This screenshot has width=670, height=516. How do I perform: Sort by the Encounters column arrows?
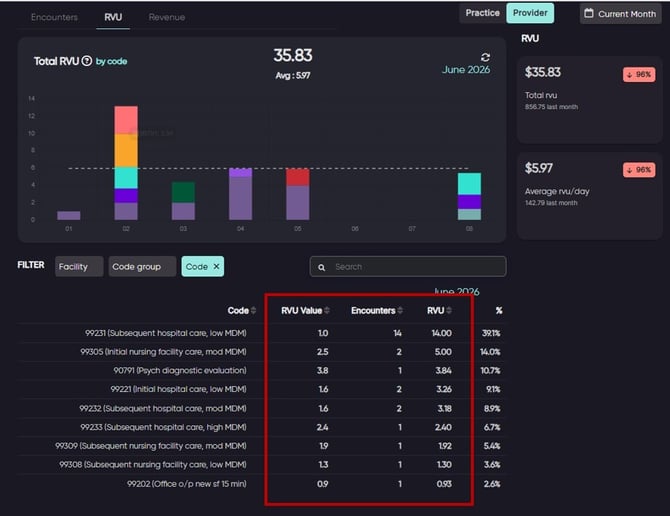coord(400,311)
